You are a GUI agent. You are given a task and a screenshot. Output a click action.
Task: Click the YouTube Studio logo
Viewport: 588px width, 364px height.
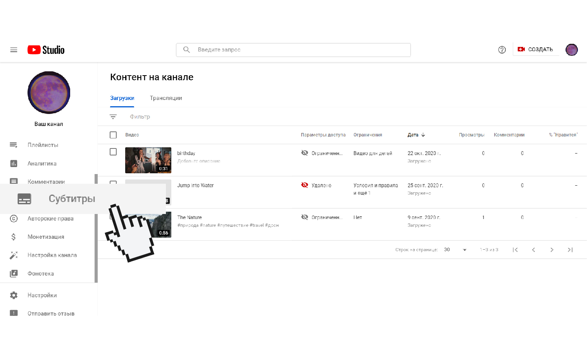pyautogui.click(x=46, y=50)
